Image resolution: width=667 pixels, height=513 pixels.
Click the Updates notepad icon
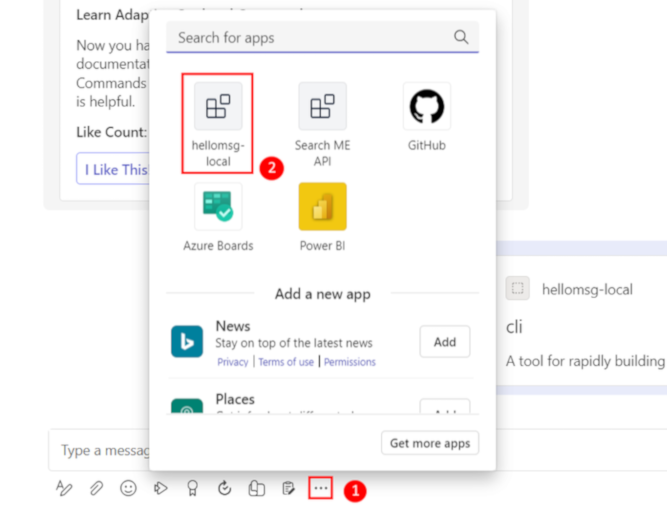click(288, 488)
